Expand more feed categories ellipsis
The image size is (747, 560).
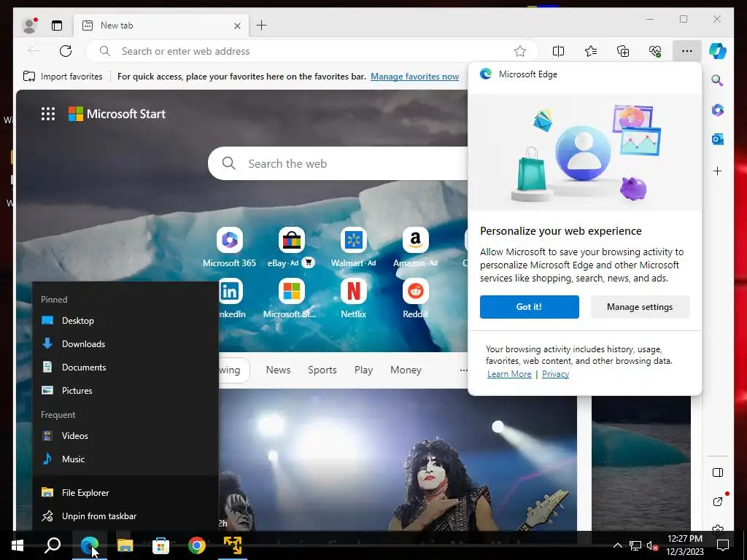(x=463, y=370)
